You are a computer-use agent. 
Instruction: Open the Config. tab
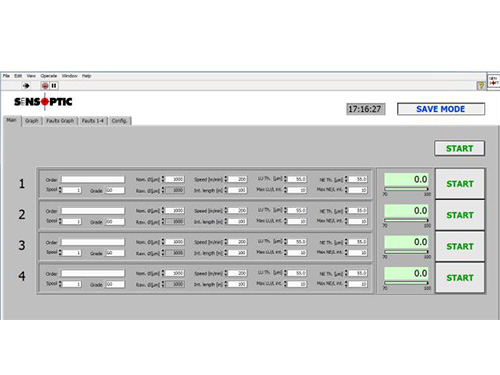point(119,121)
